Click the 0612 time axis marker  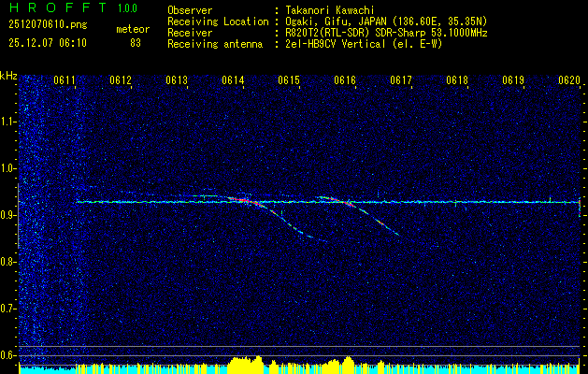point(121,79)
